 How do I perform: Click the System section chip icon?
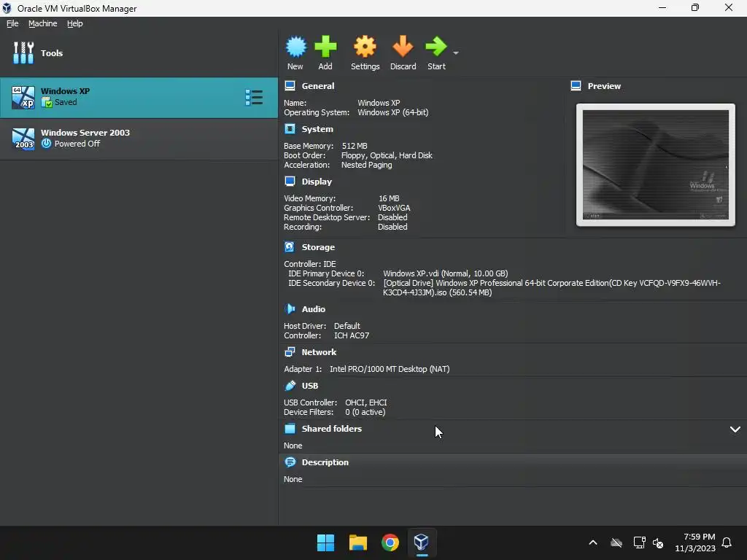pyautogui.click(x=290, y=129)
